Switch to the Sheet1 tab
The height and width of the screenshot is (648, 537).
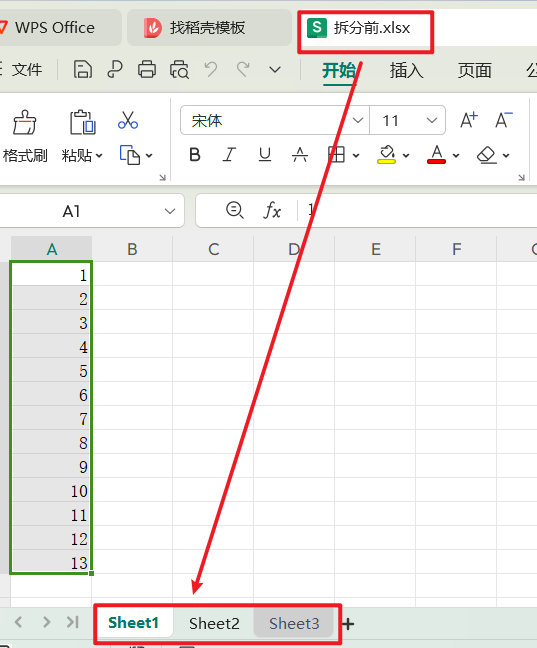click(x=134, y=623)
